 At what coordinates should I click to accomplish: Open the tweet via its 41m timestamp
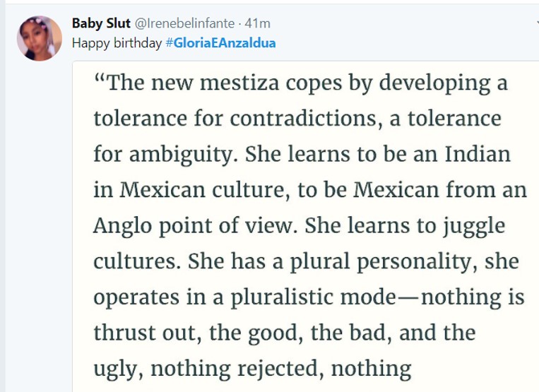point(261,24)
